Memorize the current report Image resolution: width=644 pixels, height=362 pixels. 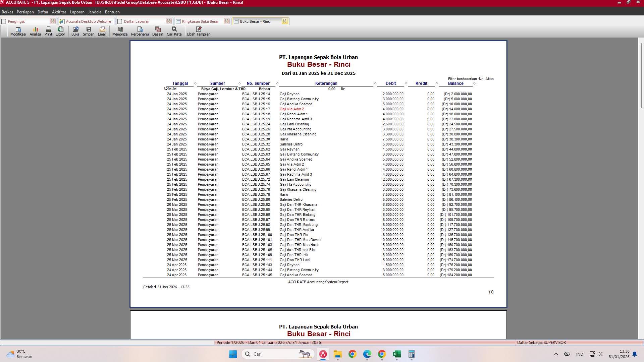[x=119, y=31]
